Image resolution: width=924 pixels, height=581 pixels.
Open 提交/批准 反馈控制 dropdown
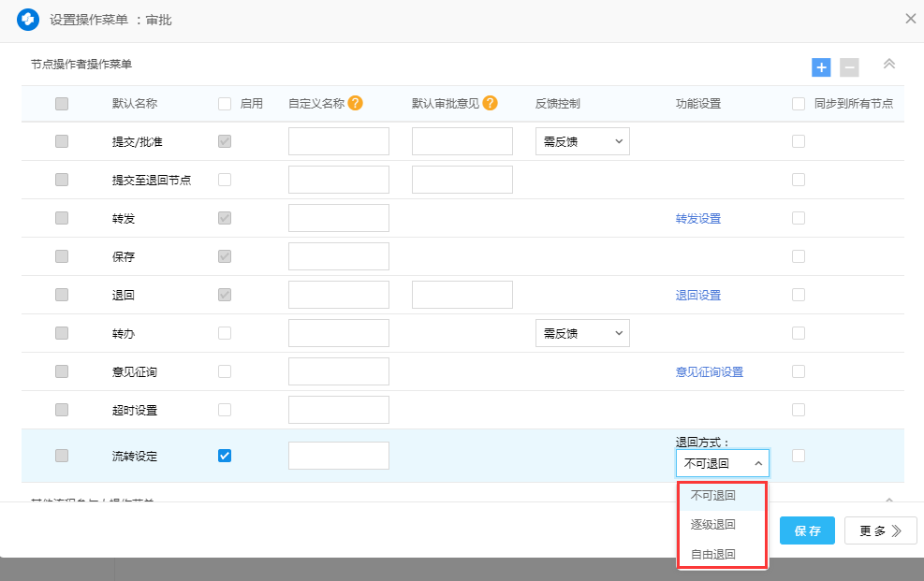[582, 141]
